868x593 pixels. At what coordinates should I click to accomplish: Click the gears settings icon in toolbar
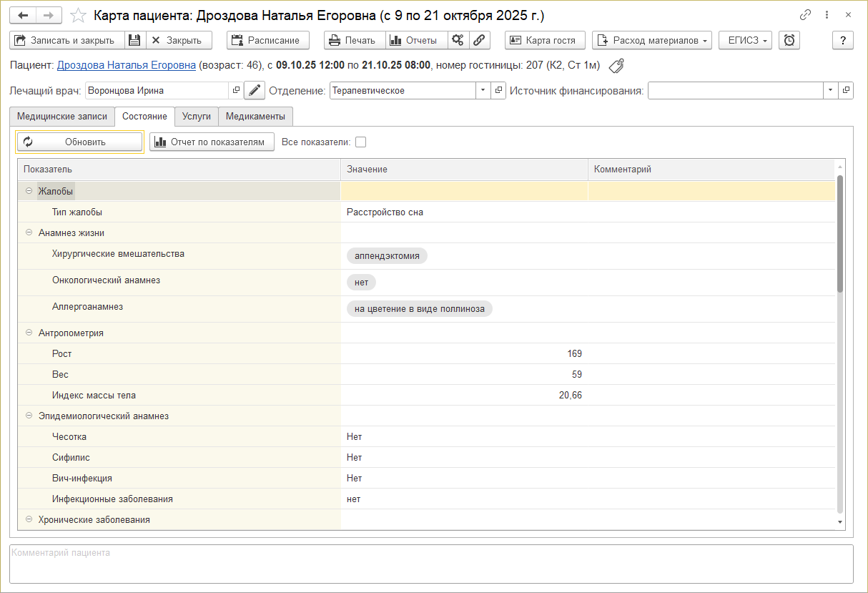(458, 40)
